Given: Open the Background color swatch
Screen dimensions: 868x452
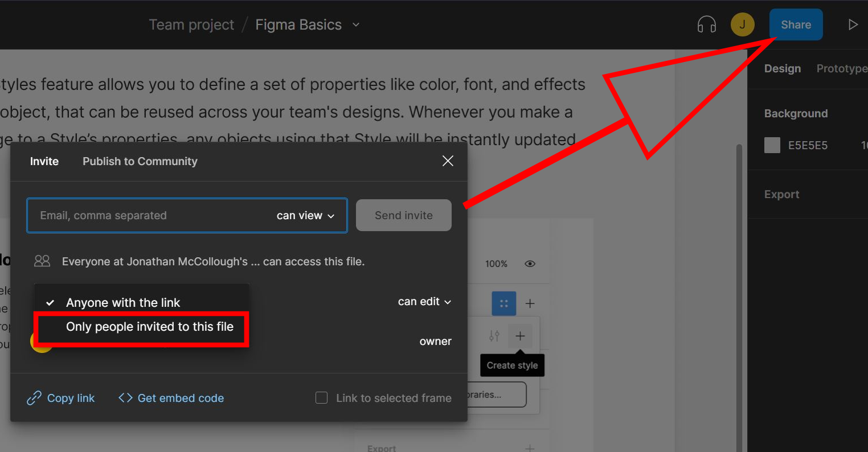Looking at the screenshot, I should [x=772, y=145].
